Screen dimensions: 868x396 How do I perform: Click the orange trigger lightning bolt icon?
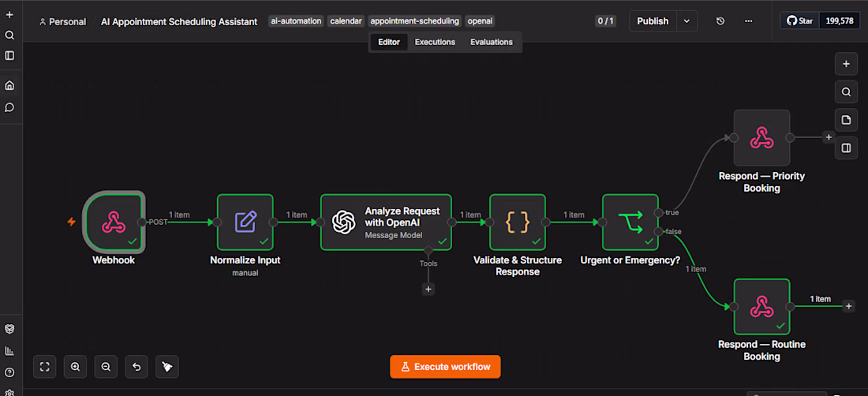tap(71, 222)
